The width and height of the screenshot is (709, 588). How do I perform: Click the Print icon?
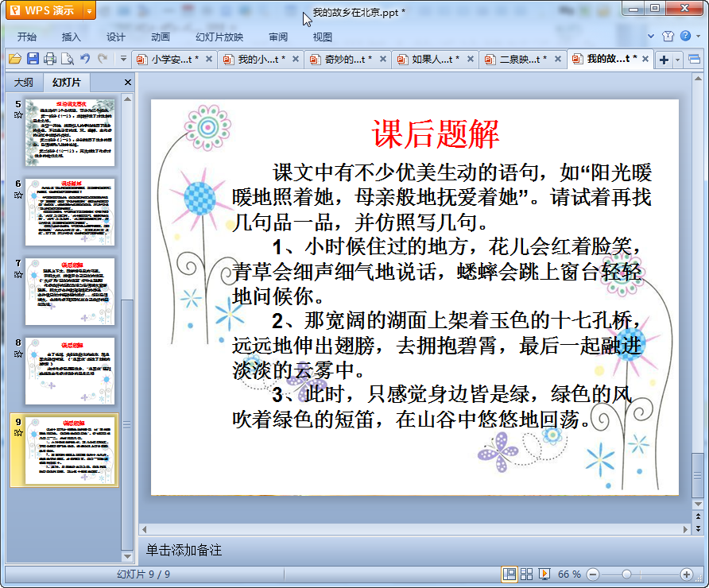[x=50, y=59]
